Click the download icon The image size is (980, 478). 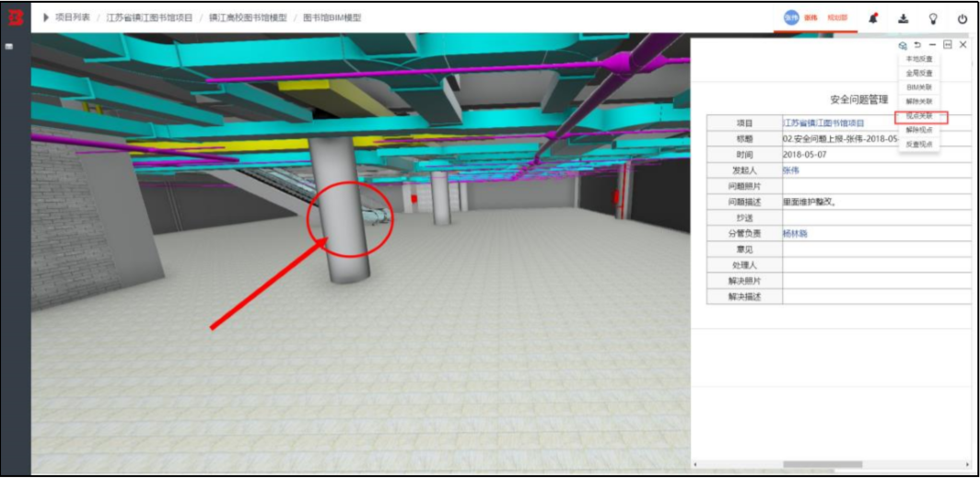(x=904, y=18)
